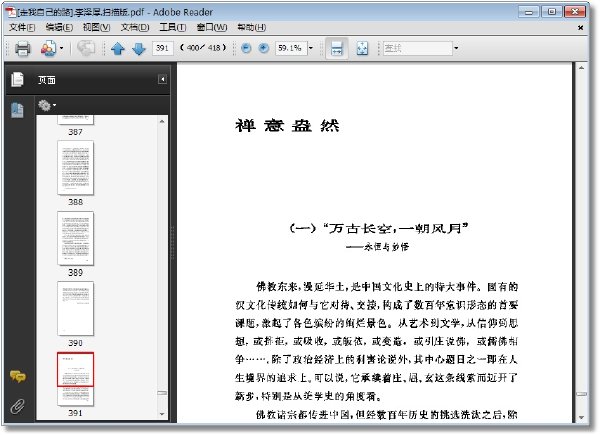Select page thumbnail 391

pyautogui.click(x=75, y=379)
